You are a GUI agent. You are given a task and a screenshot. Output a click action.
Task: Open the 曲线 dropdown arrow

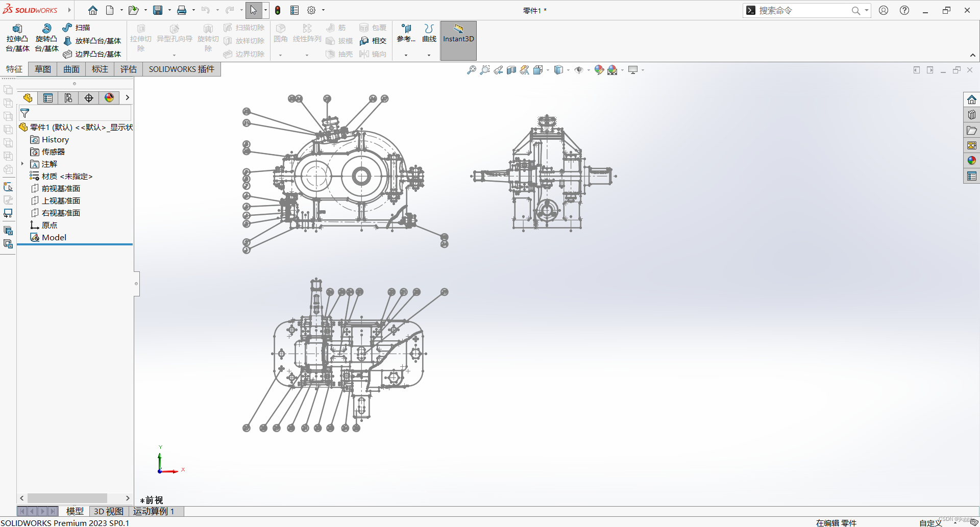coord(429,55)
